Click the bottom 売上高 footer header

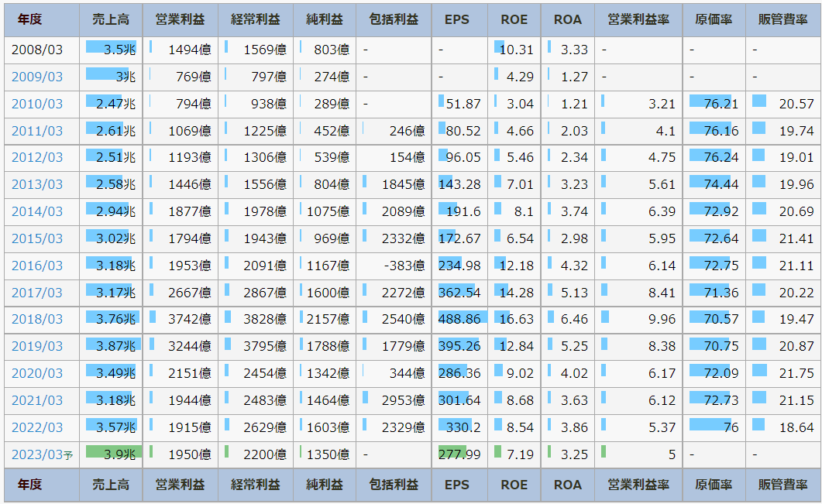tap(111, 485)
